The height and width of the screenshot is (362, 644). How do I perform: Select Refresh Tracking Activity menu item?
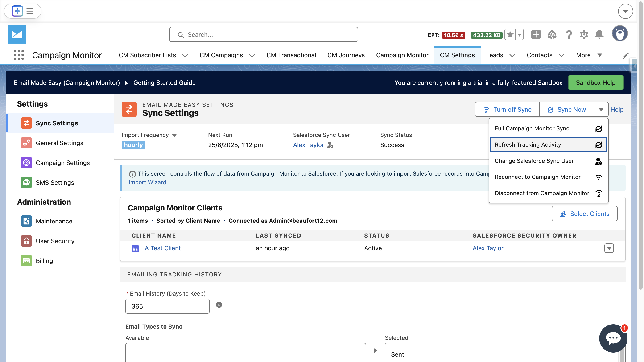(548, 144)
